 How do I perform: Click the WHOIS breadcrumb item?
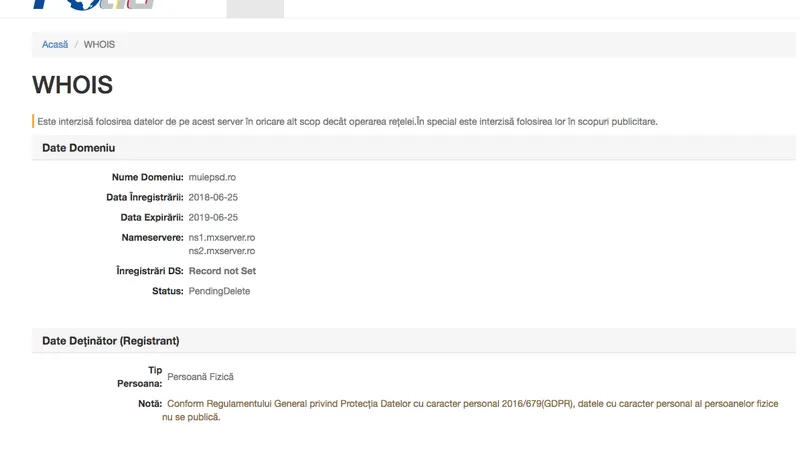99,44
